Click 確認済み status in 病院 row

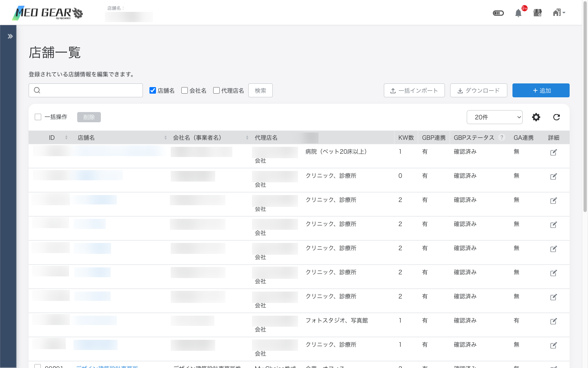pyautogui.click(x=465, y=152)
